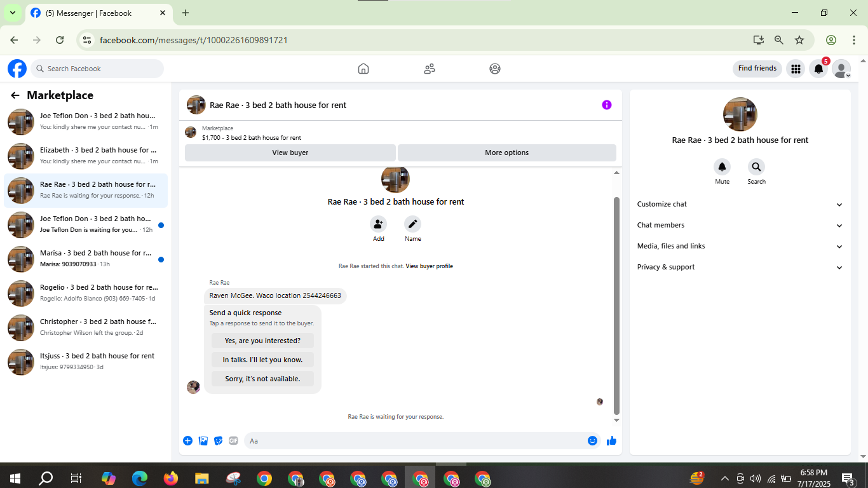This screenshot has width=868, height=488.
Task: Click the Search icon in the chat details panel
Action: pos(756,167)
